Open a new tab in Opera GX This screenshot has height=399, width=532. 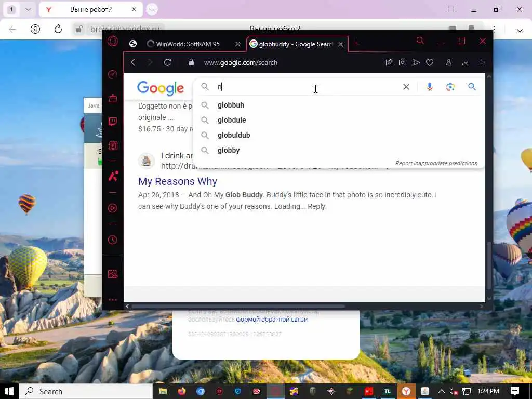pos(356,43)
